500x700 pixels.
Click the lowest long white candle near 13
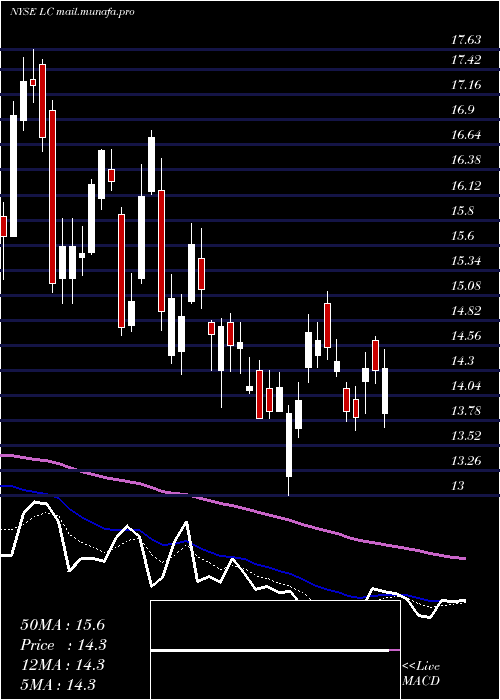coord(289,445)
